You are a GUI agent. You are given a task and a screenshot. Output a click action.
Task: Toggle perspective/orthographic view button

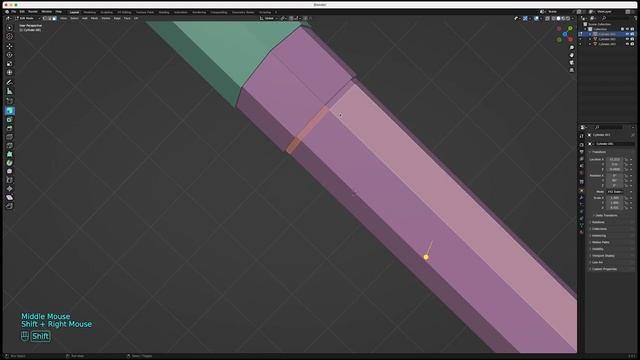pos(572,70)
